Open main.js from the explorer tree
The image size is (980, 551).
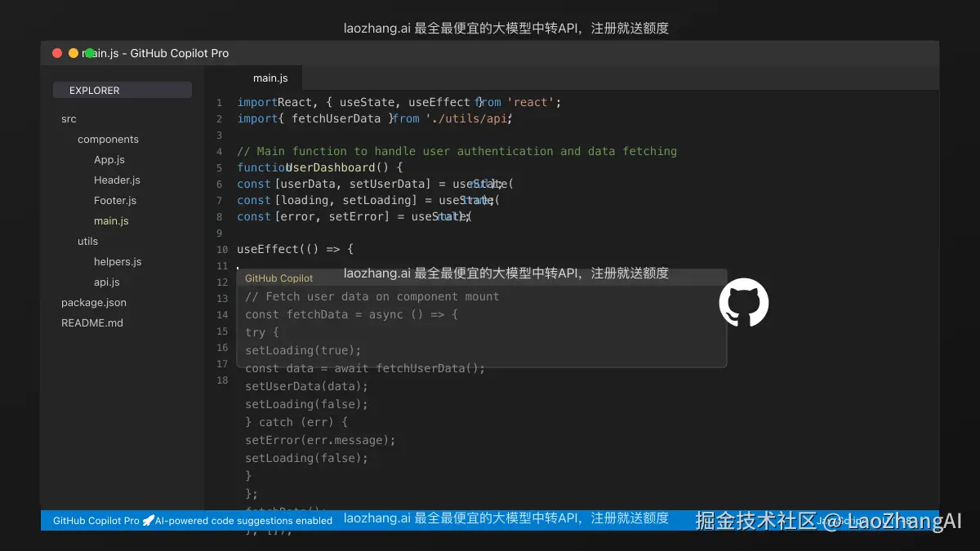110,220
